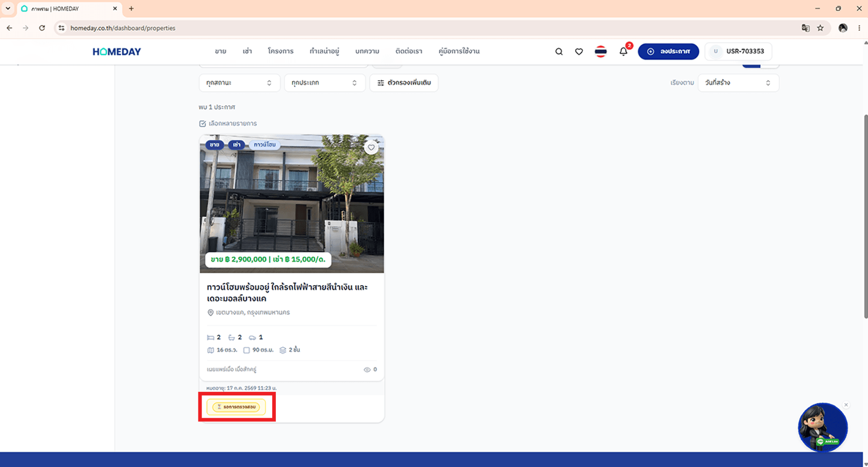Open ทุกประเภท type filter dropdown

tap(325, 83)
